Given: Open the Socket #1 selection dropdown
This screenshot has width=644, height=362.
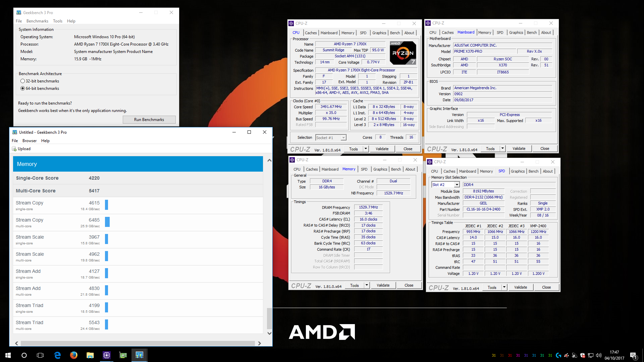Looking at the screenshot, I should click(343, 138).
